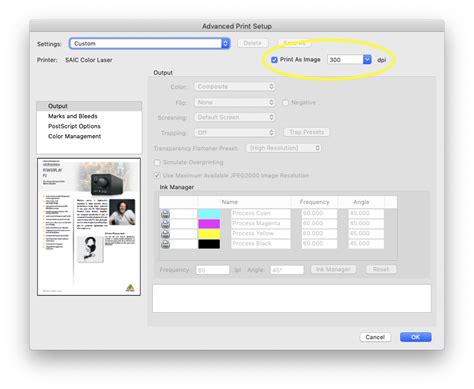Image resolution: width=474 pixels, height=389 pixels.
Task: Click the SAIC Color Laser printer name
Action: (89, 60)
